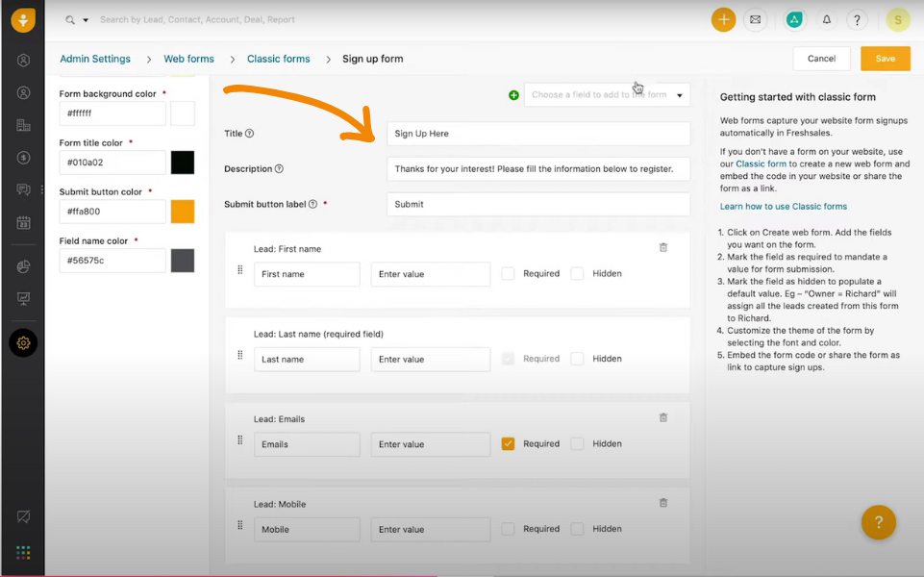
Task: Click the Form background color hex input
Action: pos(112,113)
